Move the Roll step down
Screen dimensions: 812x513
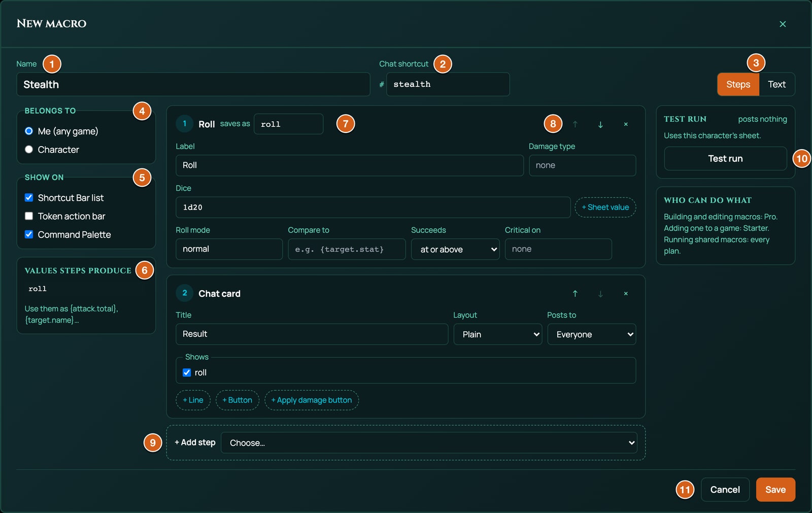tap(600, 124)
